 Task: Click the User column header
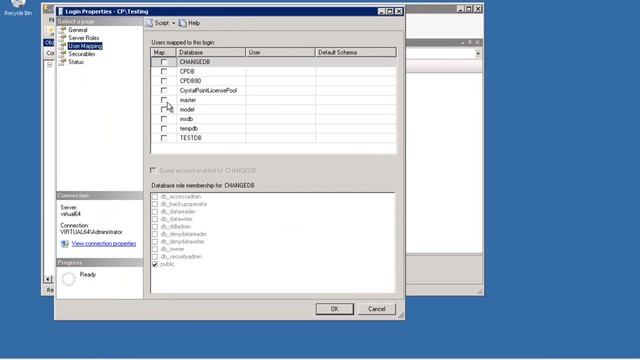(x=280, y=52)
